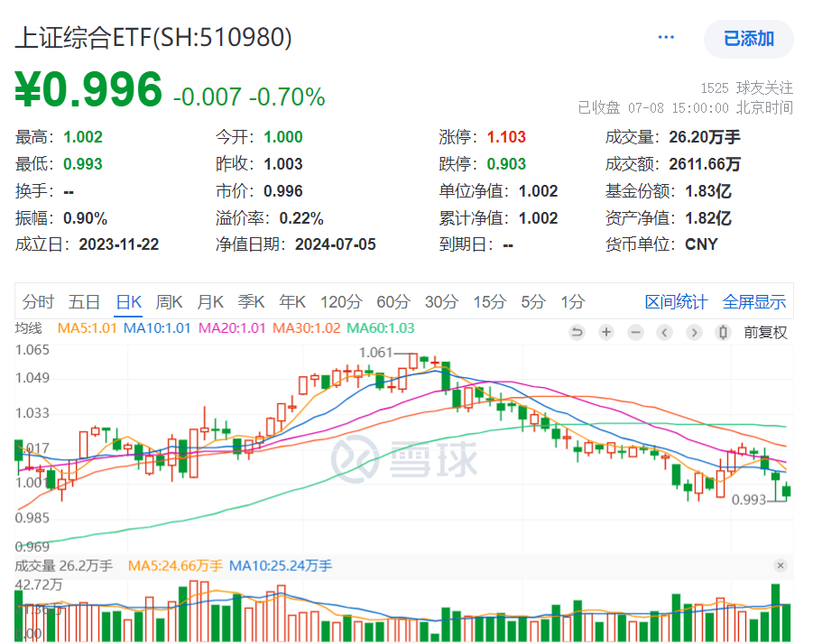Click the MA10:1.01 moving average label
The width and height of the screenshot is (813, 644).
[x=157, y=328]
